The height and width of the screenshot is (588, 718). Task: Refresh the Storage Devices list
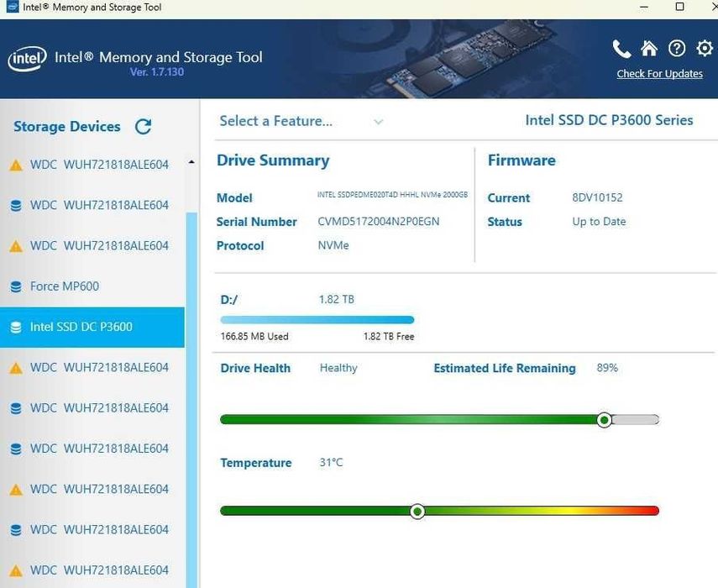pos(144,126)
